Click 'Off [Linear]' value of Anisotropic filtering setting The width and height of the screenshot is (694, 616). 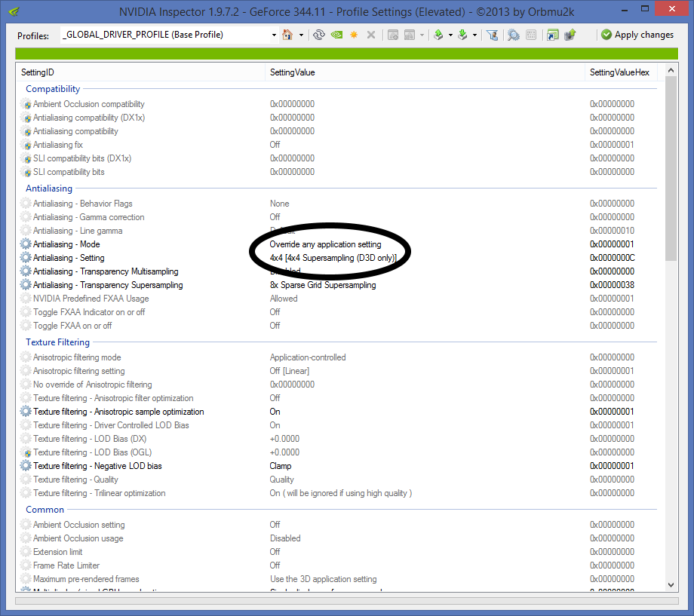click(x=290, y=371)
